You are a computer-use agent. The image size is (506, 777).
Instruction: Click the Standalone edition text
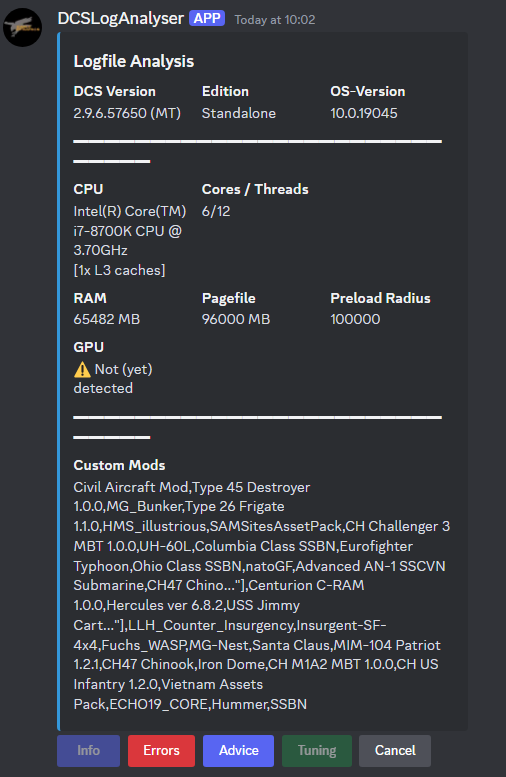click(239, 113)
